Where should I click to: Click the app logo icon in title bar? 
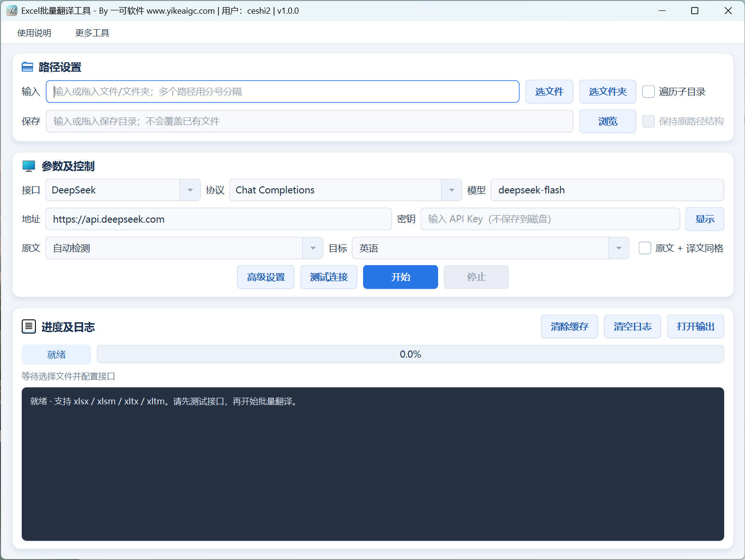click(12, 10)
